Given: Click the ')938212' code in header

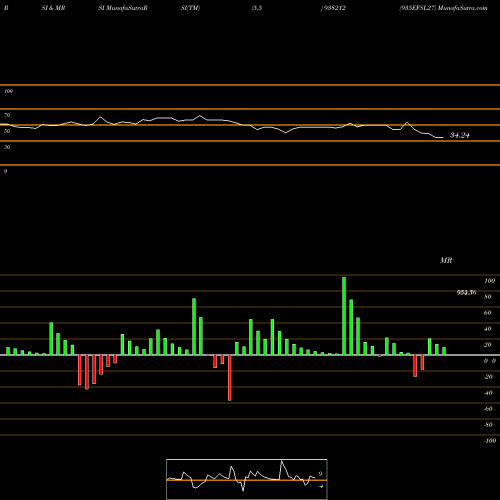Looking at the screenshot, I should point(333,8).
